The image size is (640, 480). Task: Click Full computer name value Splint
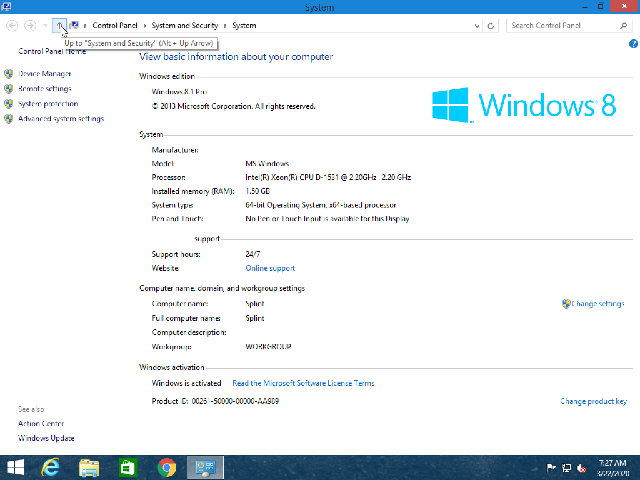tap(255, 318)
